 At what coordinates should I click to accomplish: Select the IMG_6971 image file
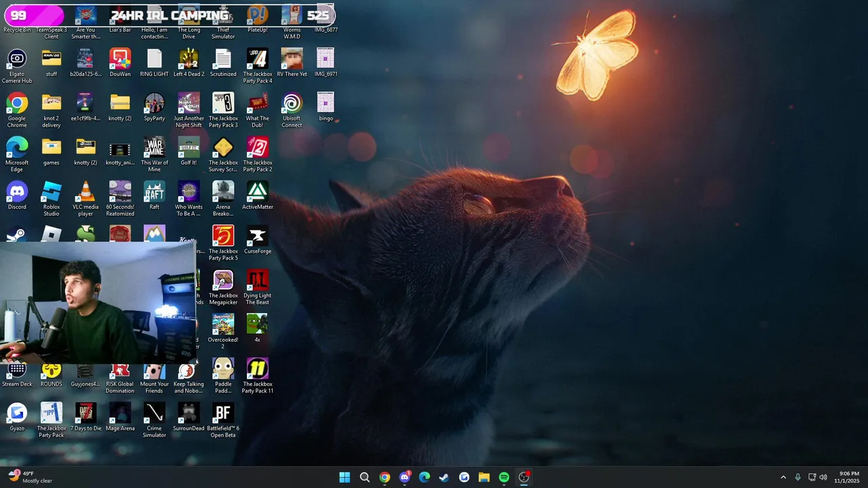325,62
